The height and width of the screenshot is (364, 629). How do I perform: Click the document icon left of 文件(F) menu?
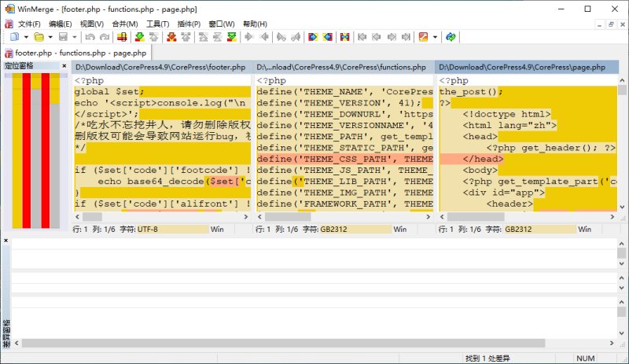tap(9, 24)
